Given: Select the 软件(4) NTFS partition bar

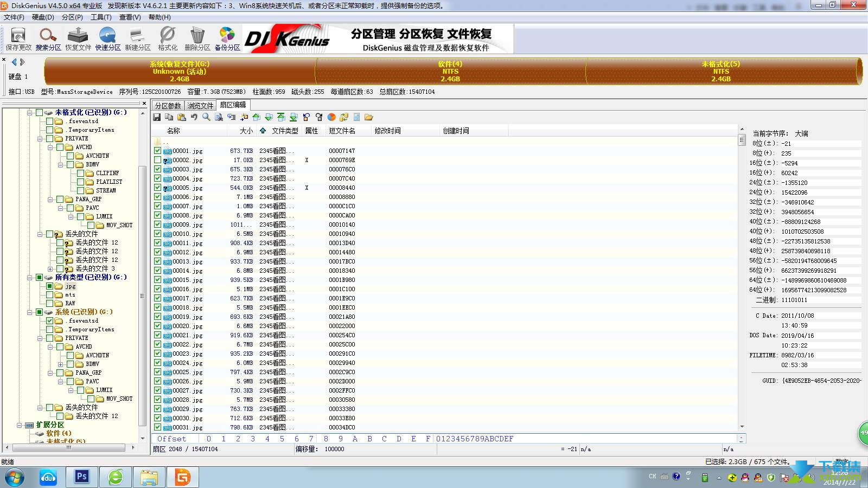Looking at the screenshot, I should click(x=450, y=71).
